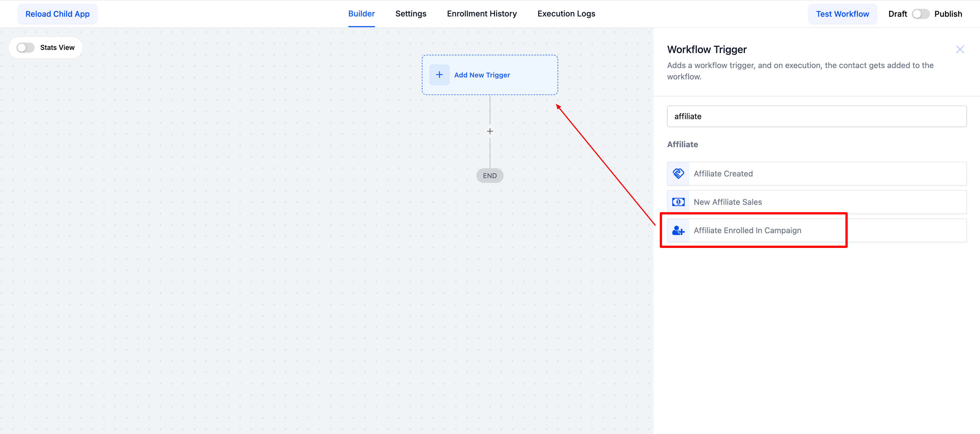Click the handshake icon for Affiliate Created
Viewport: 980px width, 434px height.
(678, 174)
